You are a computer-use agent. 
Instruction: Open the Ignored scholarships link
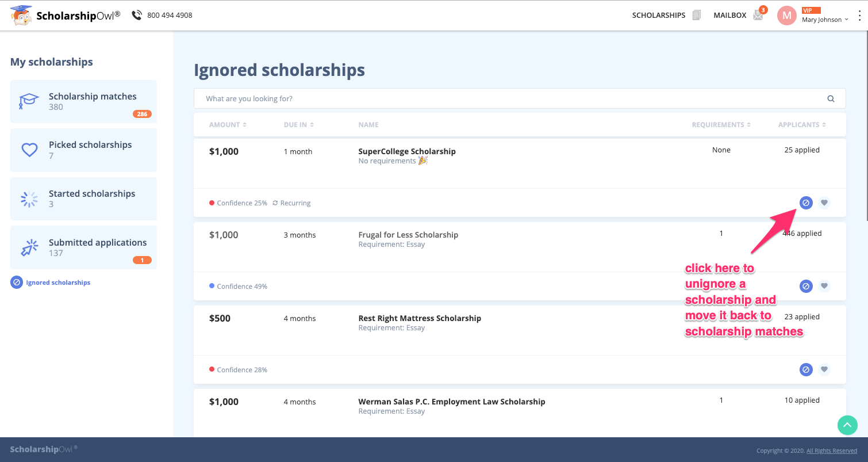58,282
